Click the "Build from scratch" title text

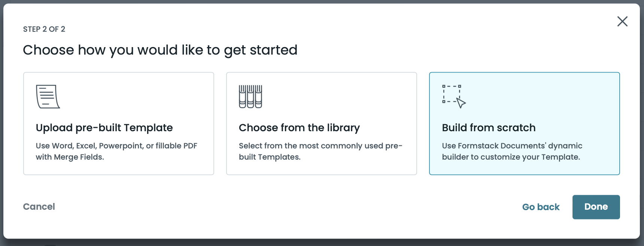pos(489,128)
